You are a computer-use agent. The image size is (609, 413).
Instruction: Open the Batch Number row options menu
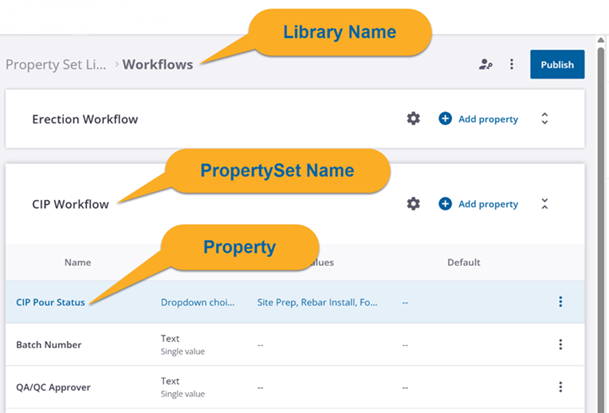pos(560,345)
